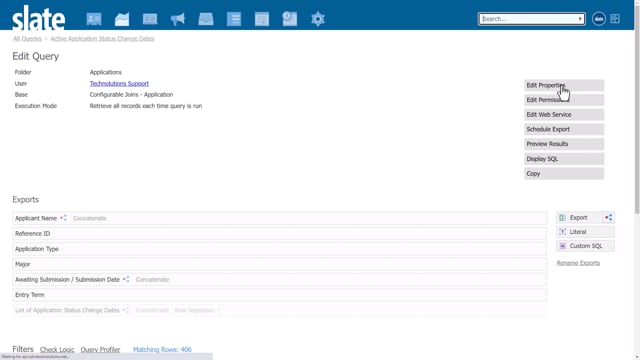This screenshot has width=640, height=360.
Task: Click join icon next to Awaiting Submission export
Action: click(126, 280)
